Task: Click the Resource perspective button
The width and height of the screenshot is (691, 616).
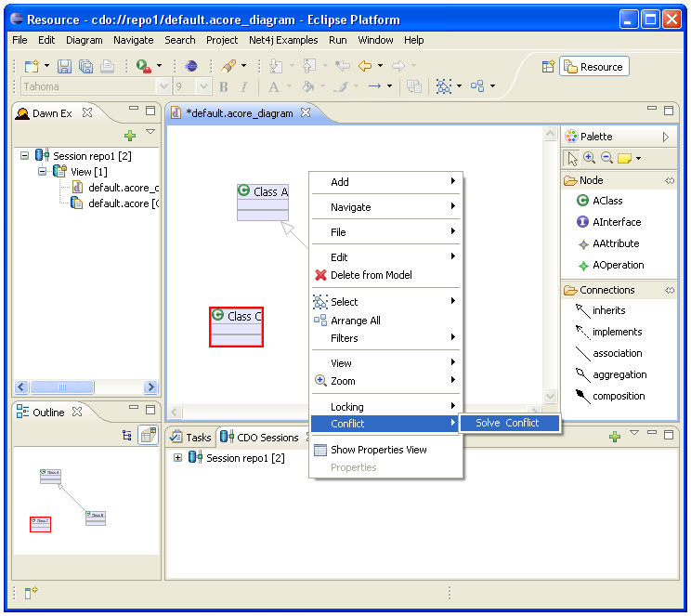Action: coord(594,67)
